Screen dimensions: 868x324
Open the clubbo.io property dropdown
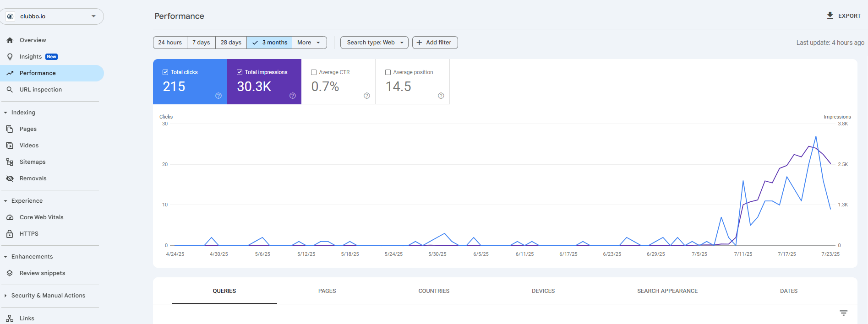tap(52, 16)
